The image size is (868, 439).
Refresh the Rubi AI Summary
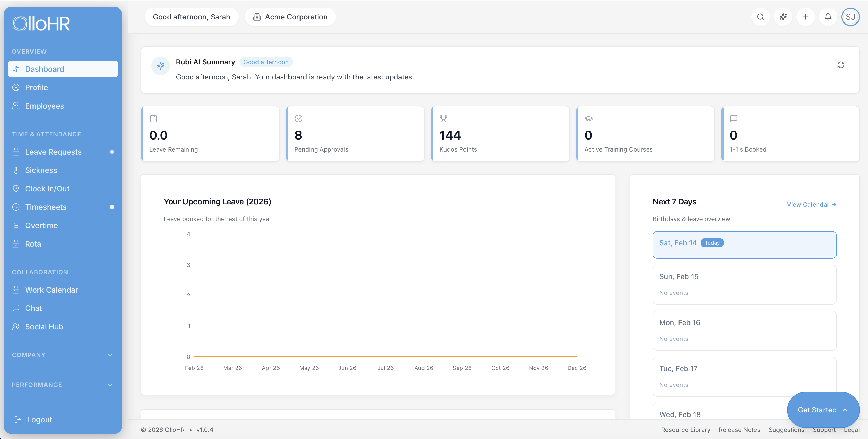point(841,65)
